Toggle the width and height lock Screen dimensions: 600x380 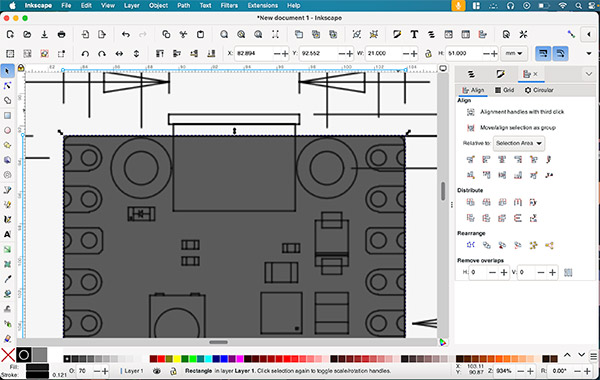coord(428,54)
